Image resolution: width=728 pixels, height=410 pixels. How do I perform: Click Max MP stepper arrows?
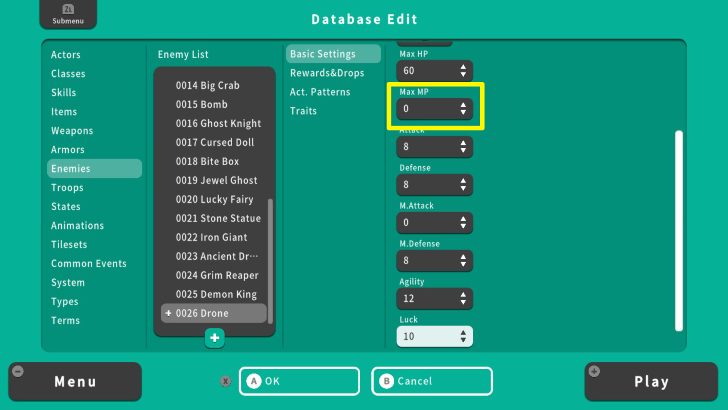click(x=463, y=109)
